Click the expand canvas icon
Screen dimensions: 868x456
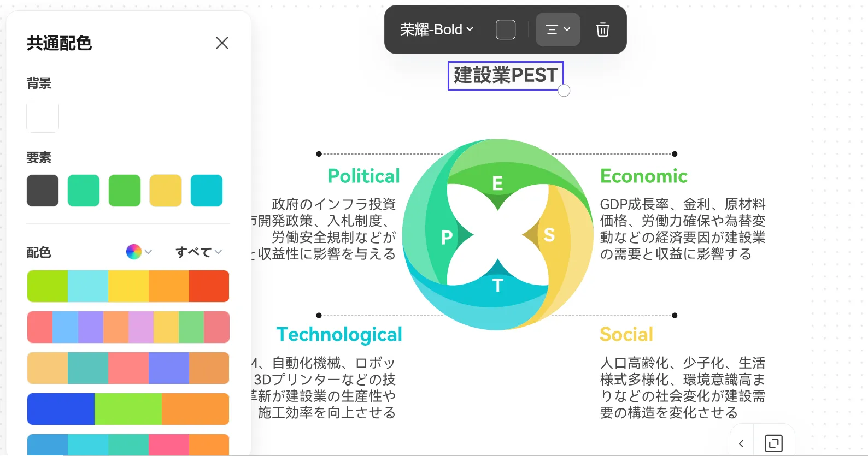coord(773,443)
